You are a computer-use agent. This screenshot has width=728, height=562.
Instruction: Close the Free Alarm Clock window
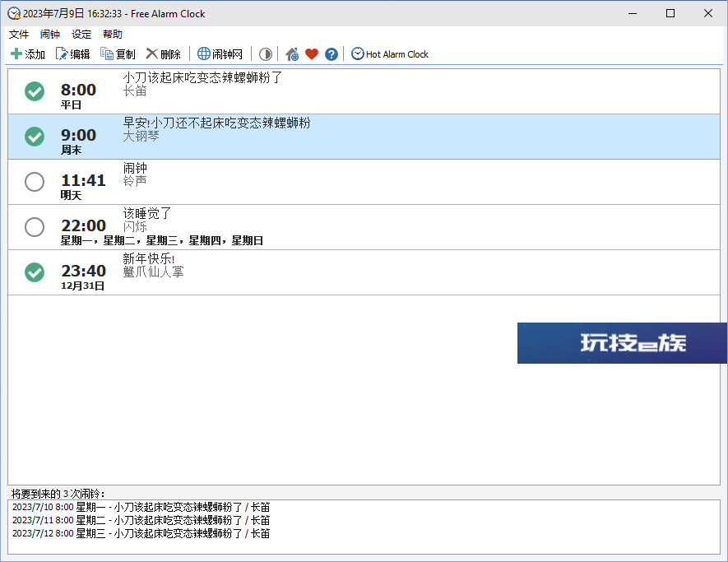tap(707, 13)
